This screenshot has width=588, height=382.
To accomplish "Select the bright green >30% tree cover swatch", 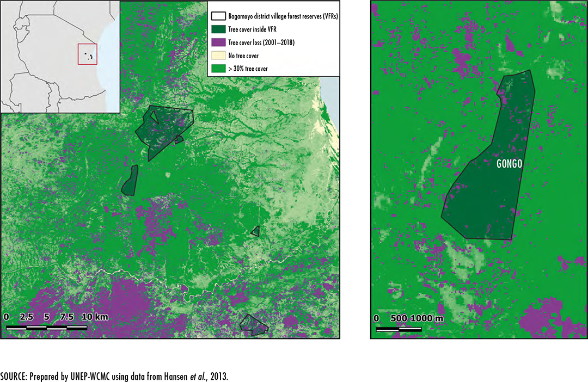I will tap(218, 69).
